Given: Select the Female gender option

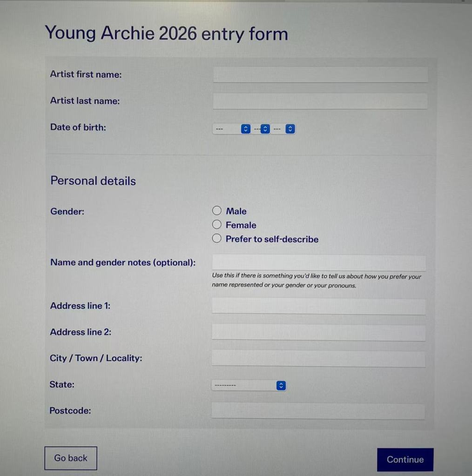Looking at the screenshot, I should coord(217,225).
